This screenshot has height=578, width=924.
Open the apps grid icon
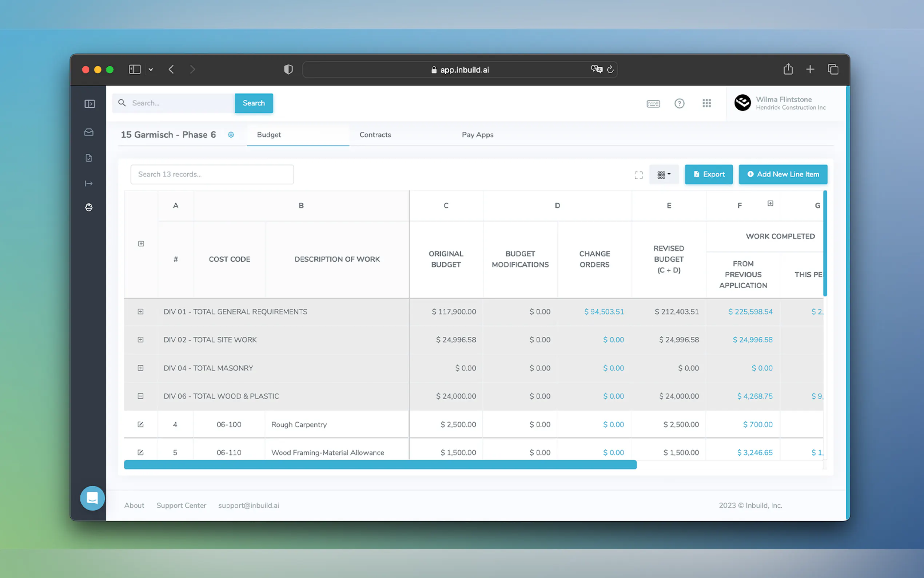[706, 103]
